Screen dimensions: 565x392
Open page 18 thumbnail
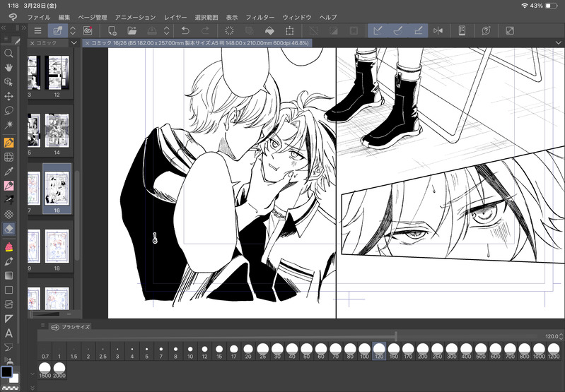57,247
